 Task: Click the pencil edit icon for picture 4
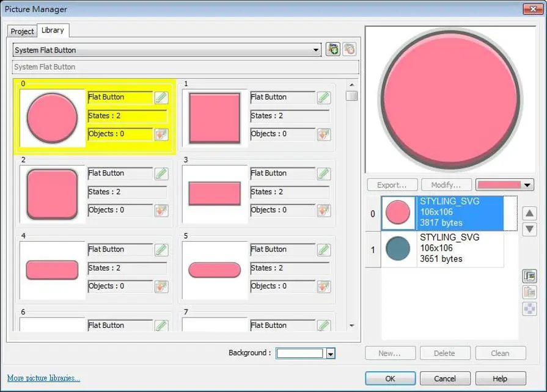pyautogui.click(x=161, y=250)
